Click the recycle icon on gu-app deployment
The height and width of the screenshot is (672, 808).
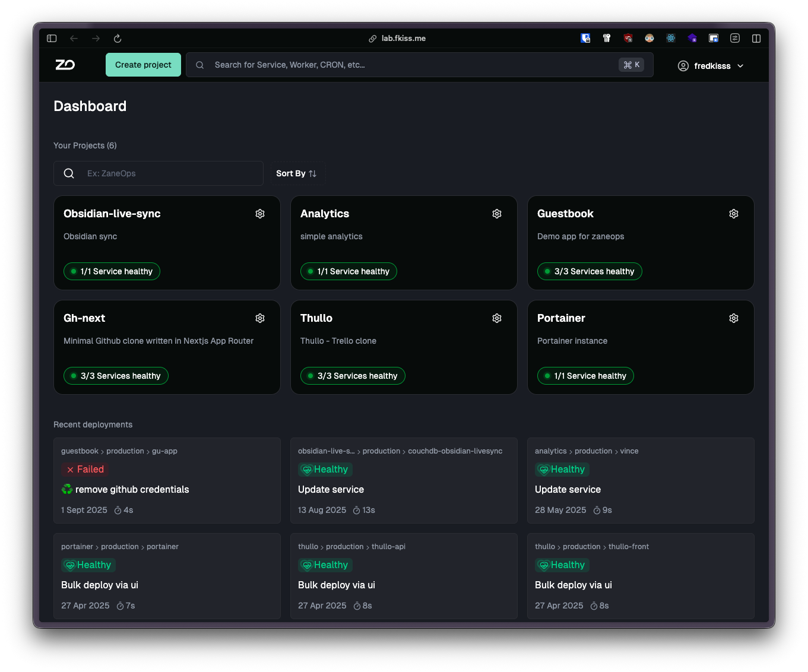coord(67,489)
